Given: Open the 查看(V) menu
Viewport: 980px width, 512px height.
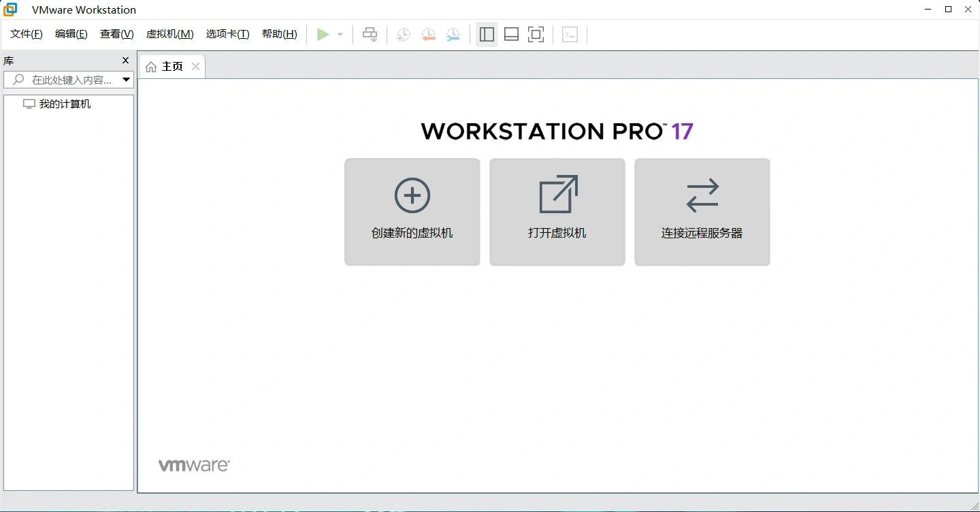Looking at the screenshot, I should tap(117, 34).
